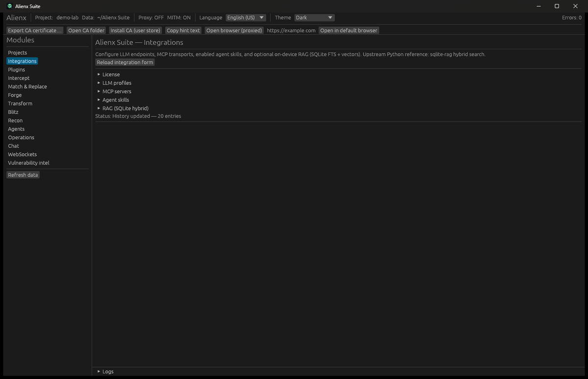Select the Projects module
The width and height of the screenshot is (588, 379).
(18, 52)
